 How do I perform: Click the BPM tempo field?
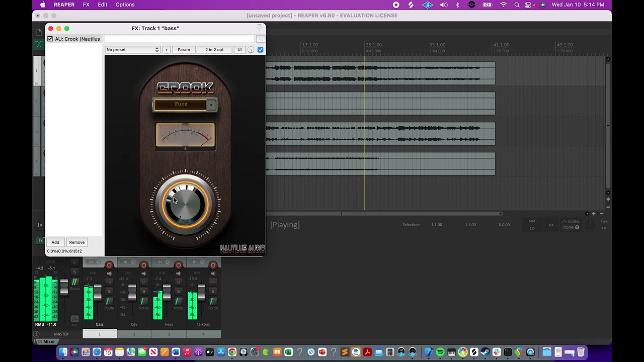(532, 225)
